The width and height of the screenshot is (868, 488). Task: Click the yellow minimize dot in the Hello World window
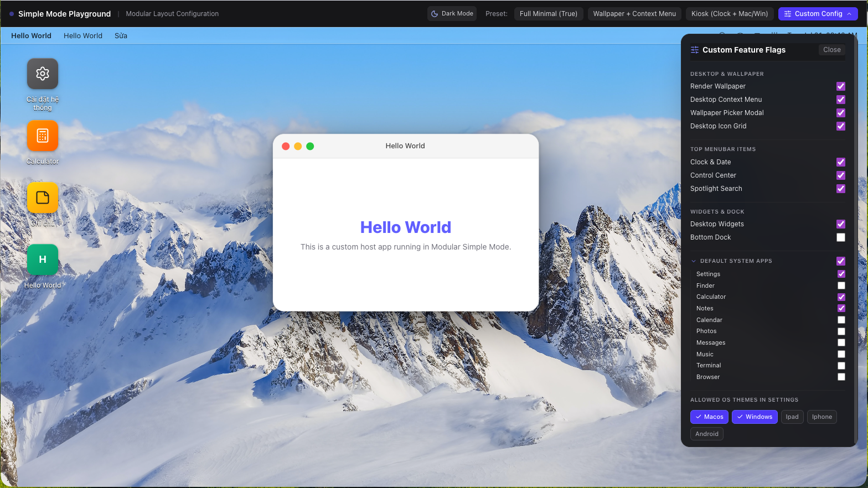[x=298, y=146]
